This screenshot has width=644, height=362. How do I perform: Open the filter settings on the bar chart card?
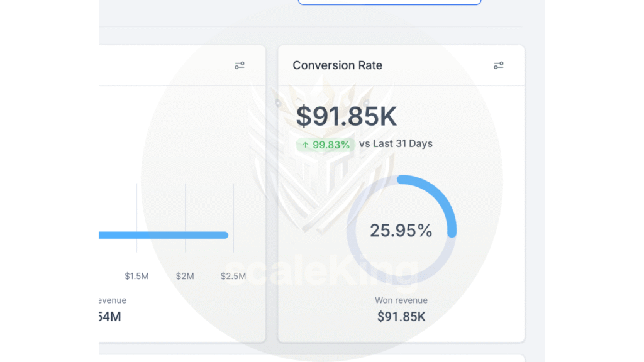point(240,65)
